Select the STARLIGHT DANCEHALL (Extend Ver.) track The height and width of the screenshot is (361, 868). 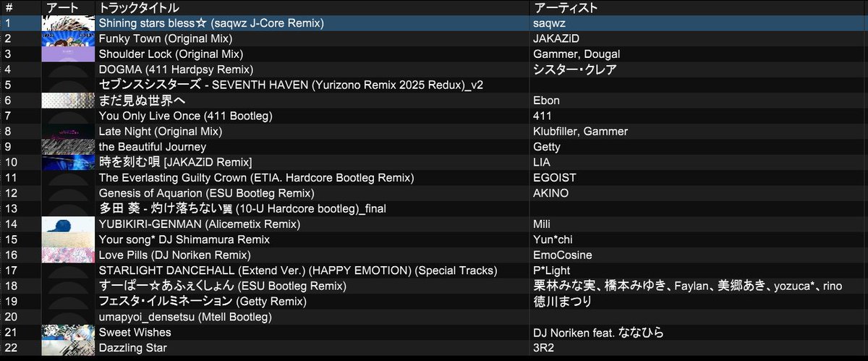pos(298,271)
